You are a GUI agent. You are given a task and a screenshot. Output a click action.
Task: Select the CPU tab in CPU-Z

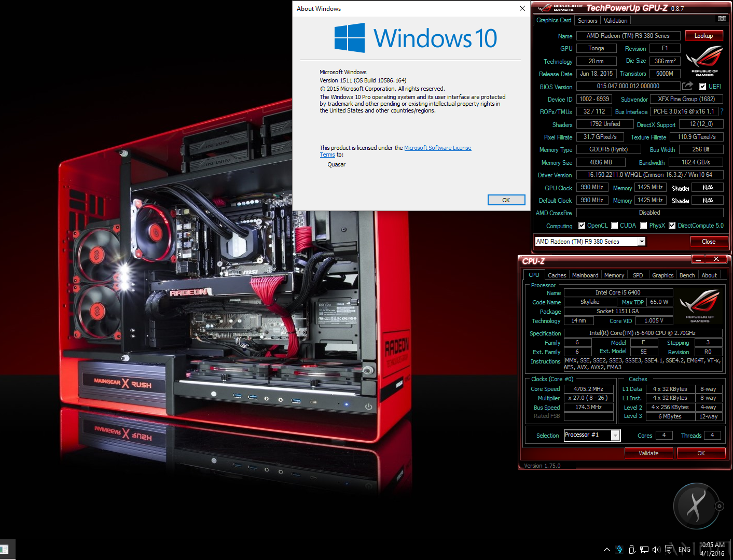click(x=534, y=275)
